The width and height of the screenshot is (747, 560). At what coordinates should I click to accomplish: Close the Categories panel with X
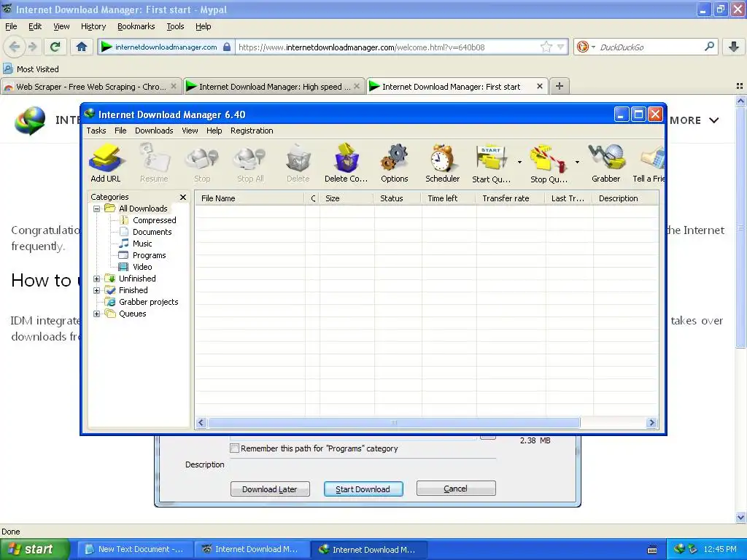coord(183,197)
